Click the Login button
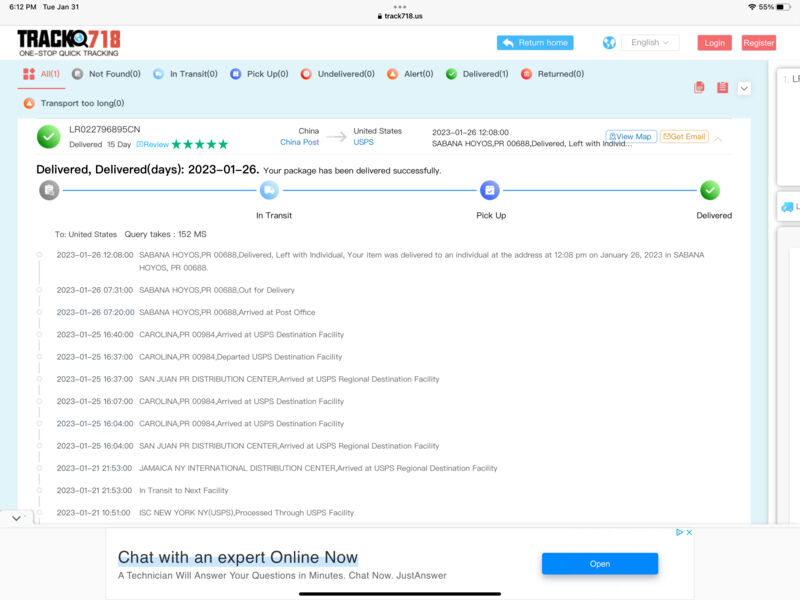This screenshot has width=800, height=600. [714, 43]
